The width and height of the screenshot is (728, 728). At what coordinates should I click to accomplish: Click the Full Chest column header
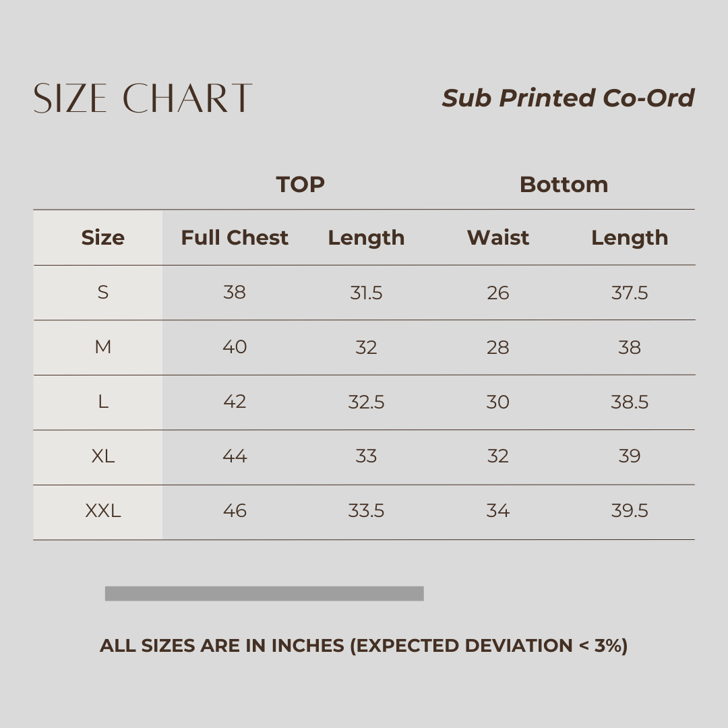point(235,237)
